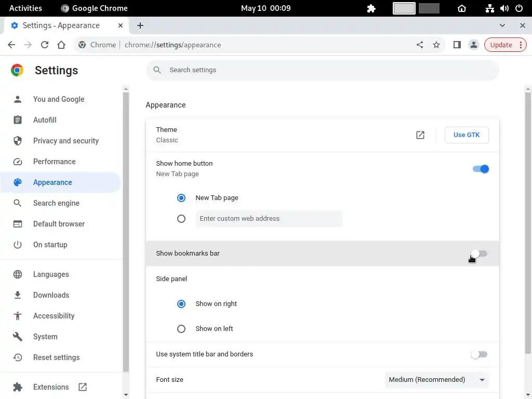Open the share page icon
Viewport: 532px width, 399px height.
tap(420, 45)
